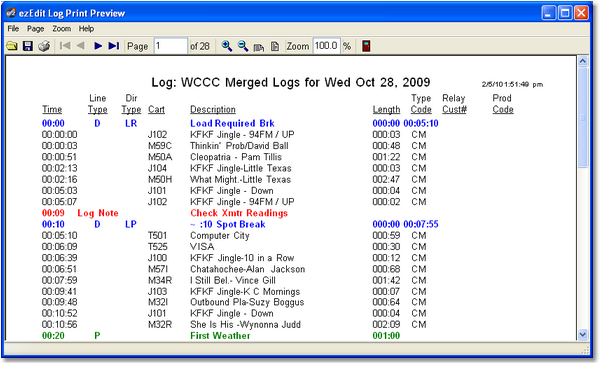Click cart number 'T501'

coord(157,236)
